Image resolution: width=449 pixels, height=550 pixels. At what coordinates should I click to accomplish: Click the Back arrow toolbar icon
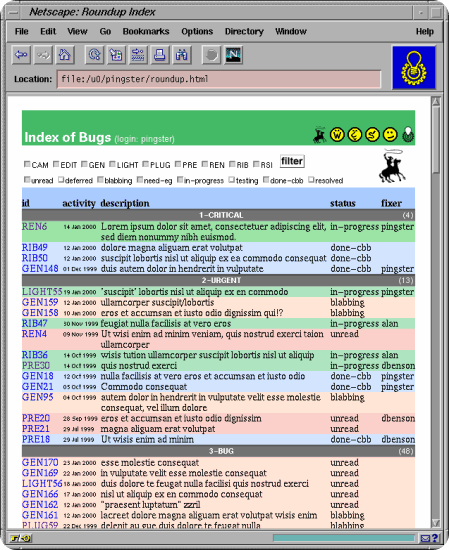[x=21, y=55]
